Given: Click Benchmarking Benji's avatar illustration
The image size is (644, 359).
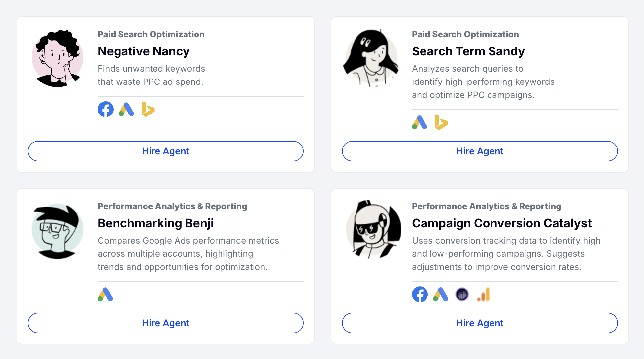Looking at the screenshot, I should [57, 230].
